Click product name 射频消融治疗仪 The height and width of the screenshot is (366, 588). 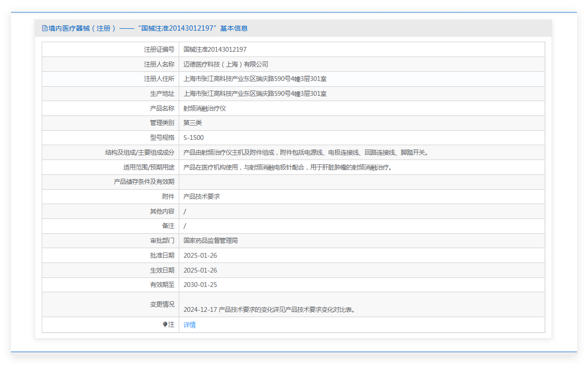click(205, 108)
